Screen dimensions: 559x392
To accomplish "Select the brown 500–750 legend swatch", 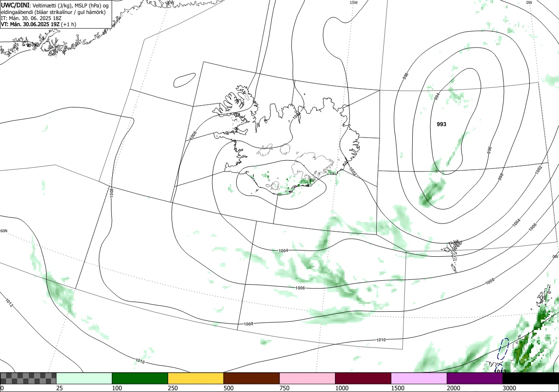I will 252,378.
